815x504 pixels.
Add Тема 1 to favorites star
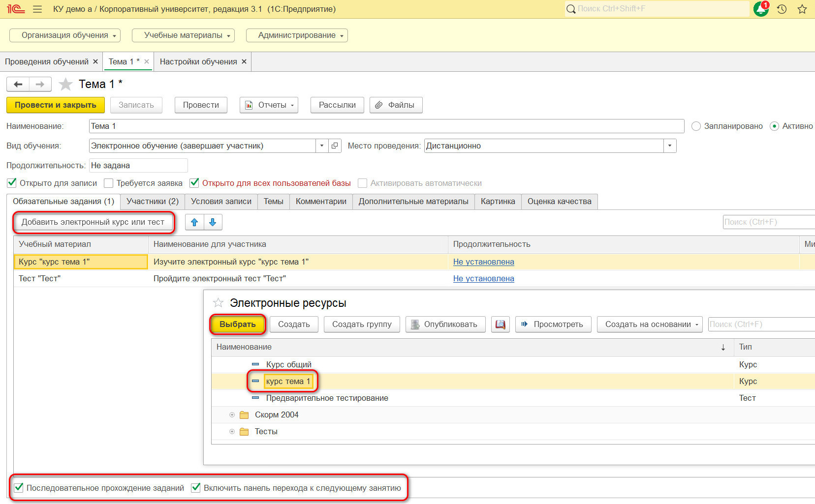[x=65, y=84]
